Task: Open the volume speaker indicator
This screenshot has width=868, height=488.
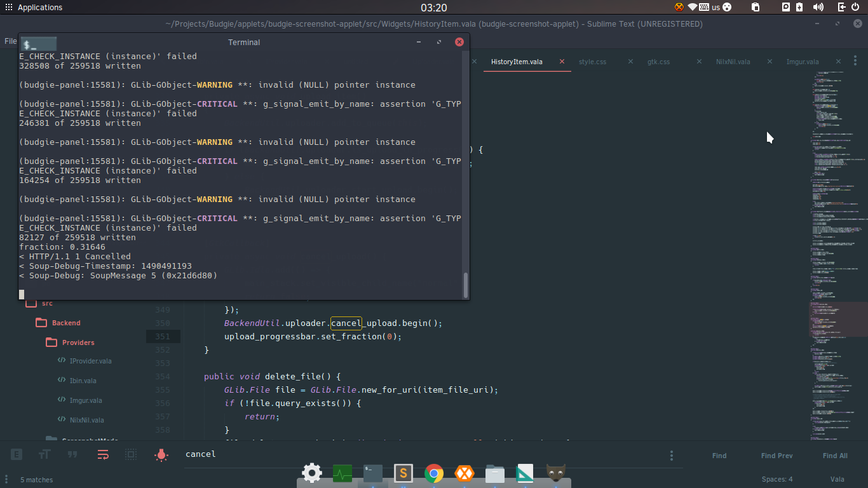Action: (x=818, y=8)
